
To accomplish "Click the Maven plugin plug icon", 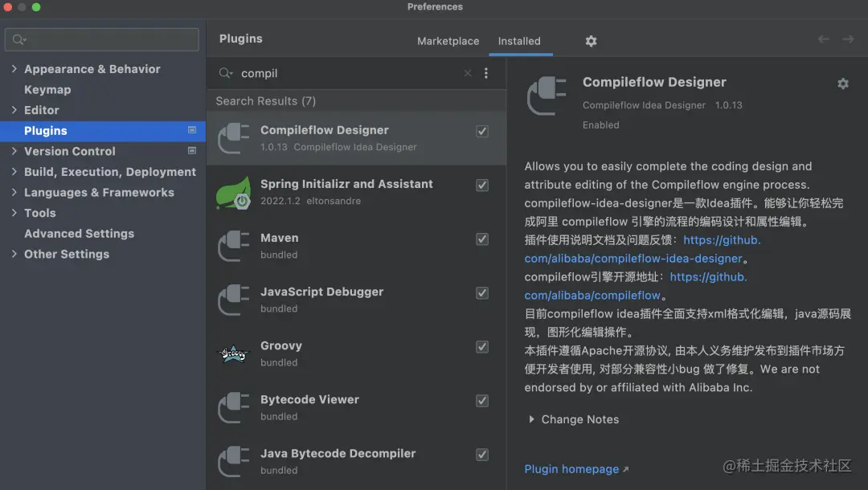I will tap(234, 246).
